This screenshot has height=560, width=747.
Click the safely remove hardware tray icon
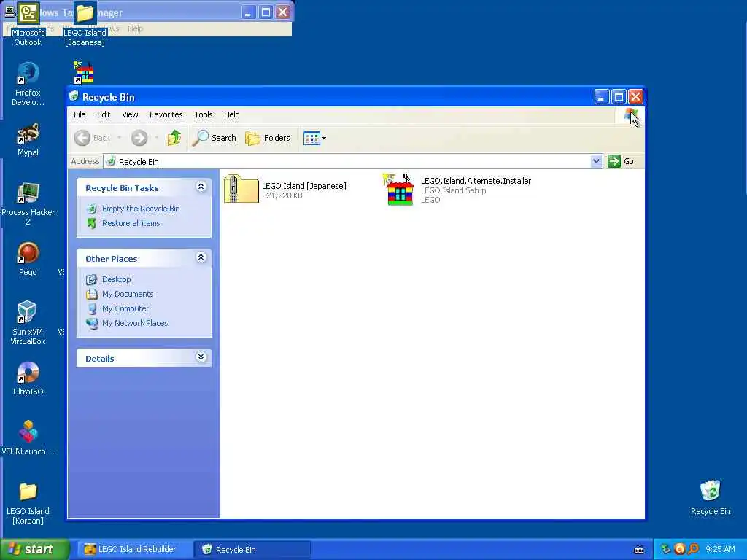click(665, 549)
